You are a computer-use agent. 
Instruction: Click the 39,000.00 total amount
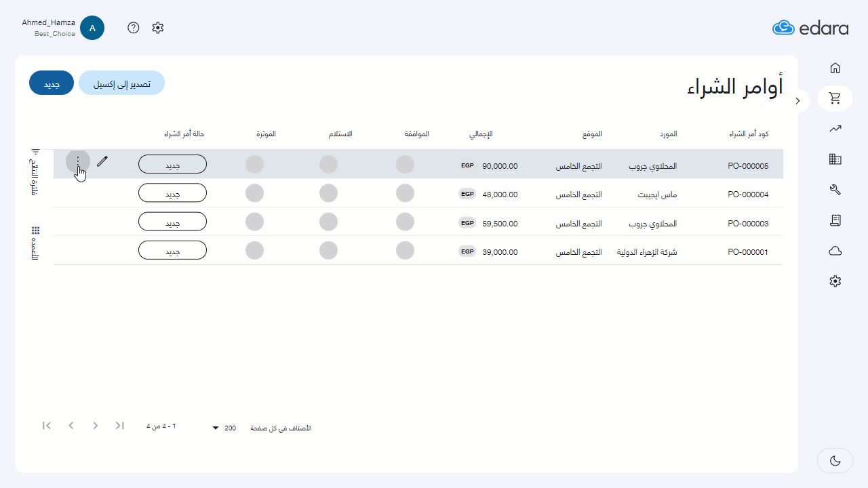point(500,251)
